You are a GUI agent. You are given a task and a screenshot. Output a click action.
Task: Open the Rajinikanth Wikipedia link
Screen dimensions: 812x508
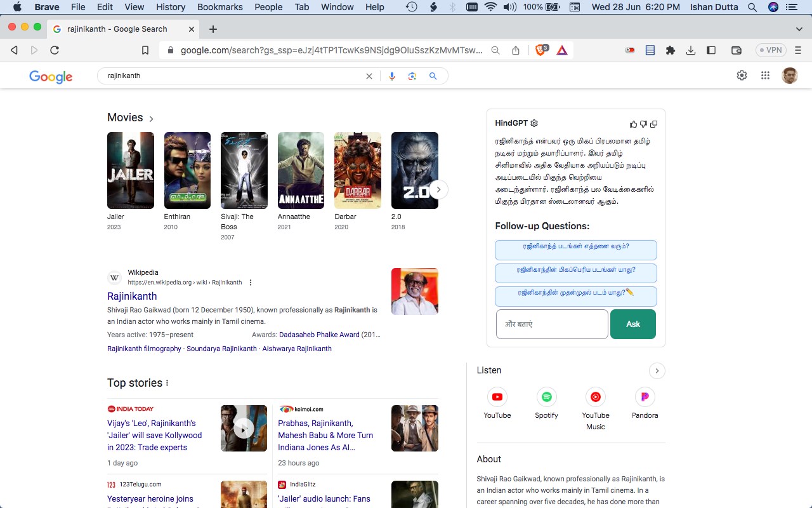click(x=132, y=296)
